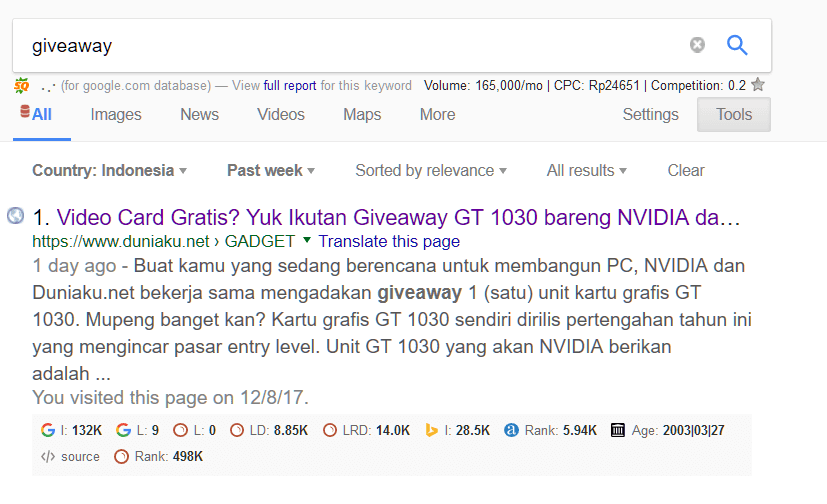Open Web Archive Age 2003|03|27
827x504 pixels.
pyautogui.click(x=668, y=430)
